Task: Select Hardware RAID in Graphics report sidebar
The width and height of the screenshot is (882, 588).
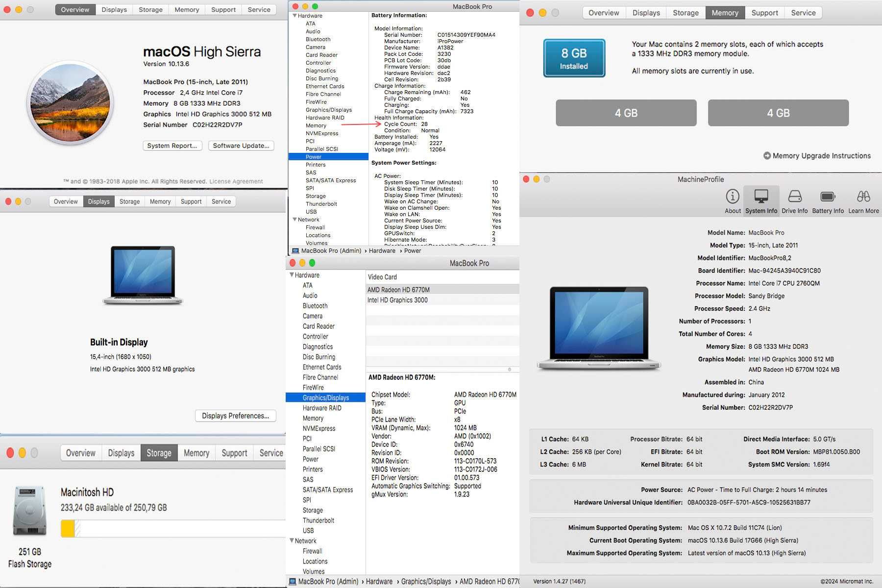Action: coord(322,408)
